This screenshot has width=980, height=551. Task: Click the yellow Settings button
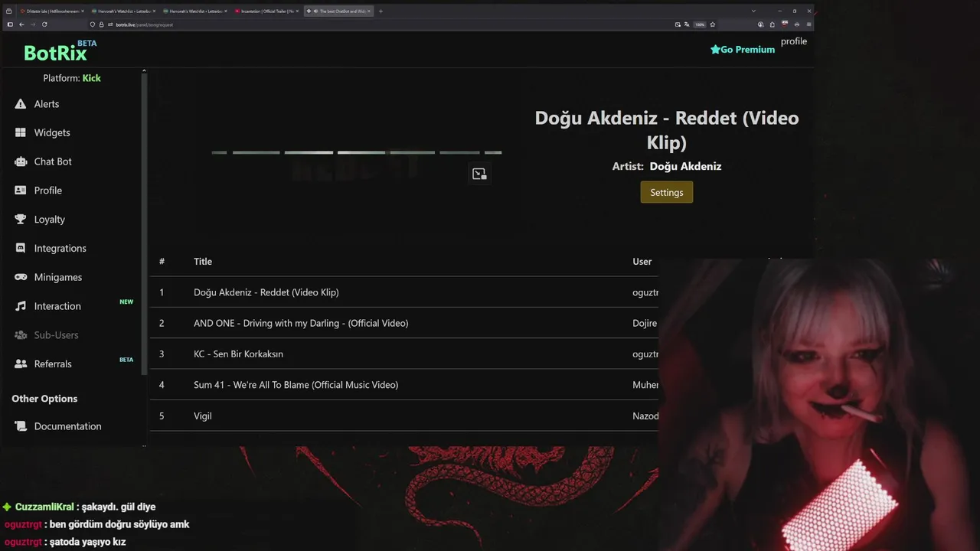point(666,192)
